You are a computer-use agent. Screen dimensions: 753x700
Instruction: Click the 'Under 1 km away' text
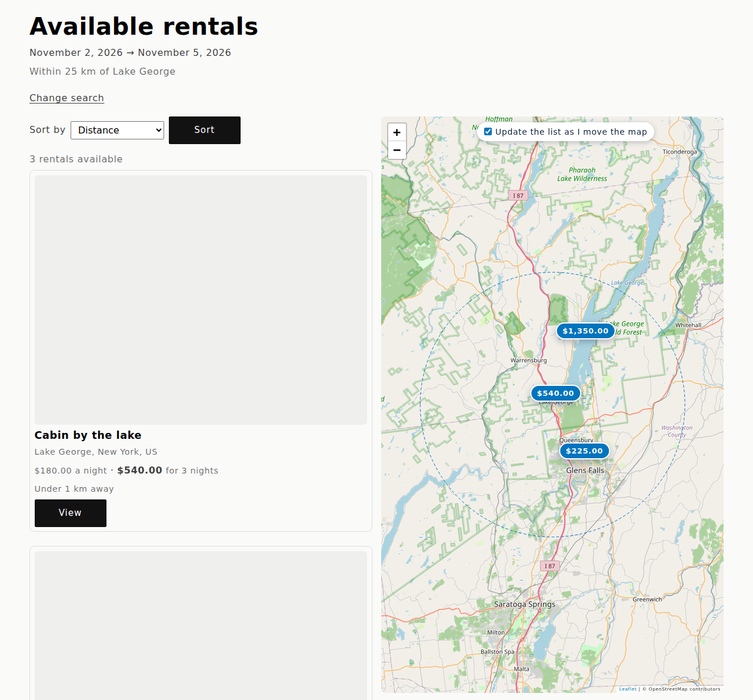tap(74, 489)
